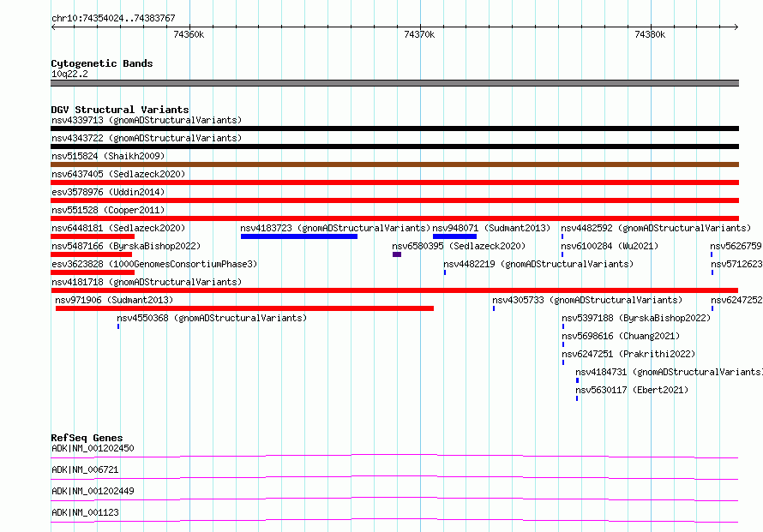This screenshot has width=763, height=532.
Task: Click the short red bar under nsv6448181
Action: click(x=93, y=236)
